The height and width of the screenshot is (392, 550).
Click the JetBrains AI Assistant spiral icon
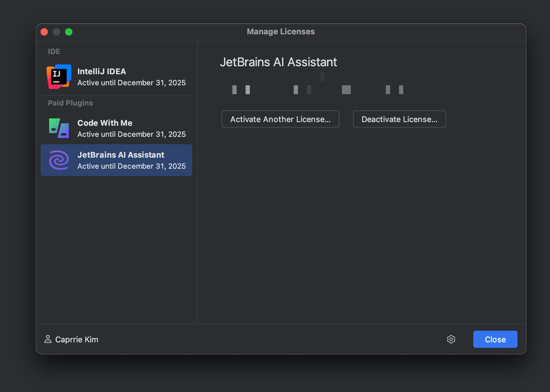pos(59,160)
